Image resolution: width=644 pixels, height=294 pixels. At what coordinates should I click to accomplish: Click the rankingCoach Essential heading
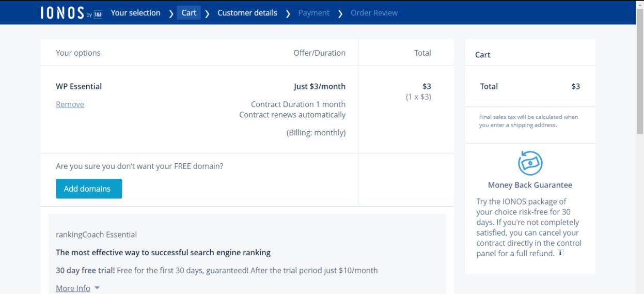coord(96,235)
